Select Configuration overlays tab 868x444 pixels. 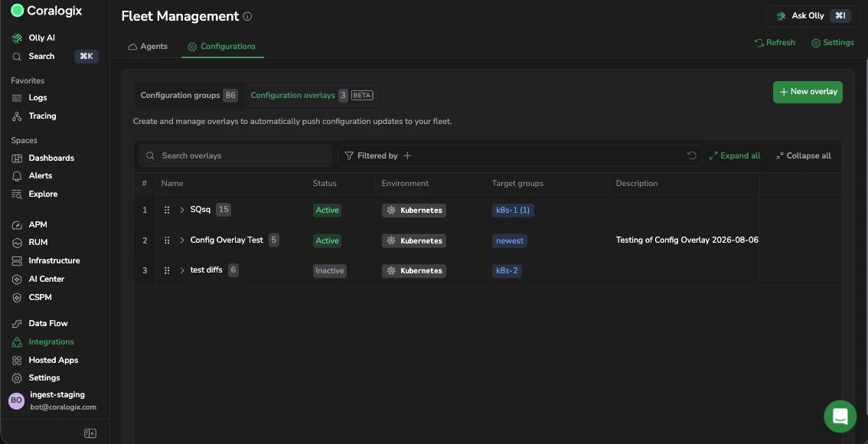click(312, 95)
